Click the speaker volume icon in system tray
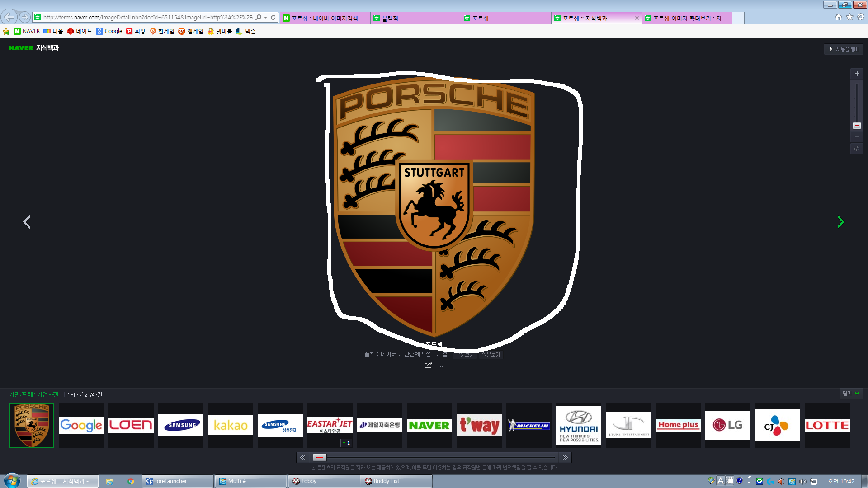Screen dimensions: 868x488 pyautogui.click(x=802, y=482)
